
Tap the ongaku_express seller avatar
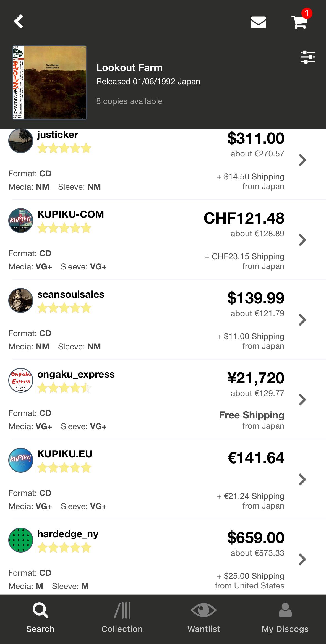click(x=21, y=380)
